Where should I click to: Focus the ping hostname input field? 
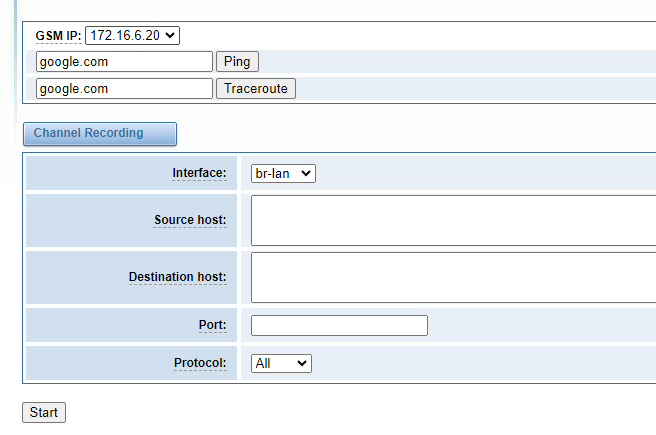pyautogui.click(x=124, y=62)
